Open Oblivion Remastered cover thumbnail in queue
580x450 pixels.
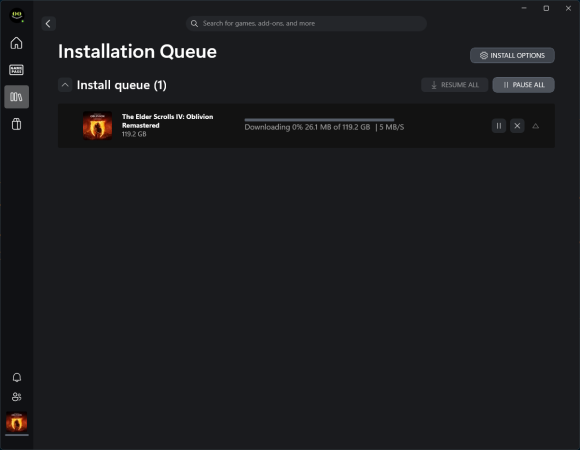[97, 126]
